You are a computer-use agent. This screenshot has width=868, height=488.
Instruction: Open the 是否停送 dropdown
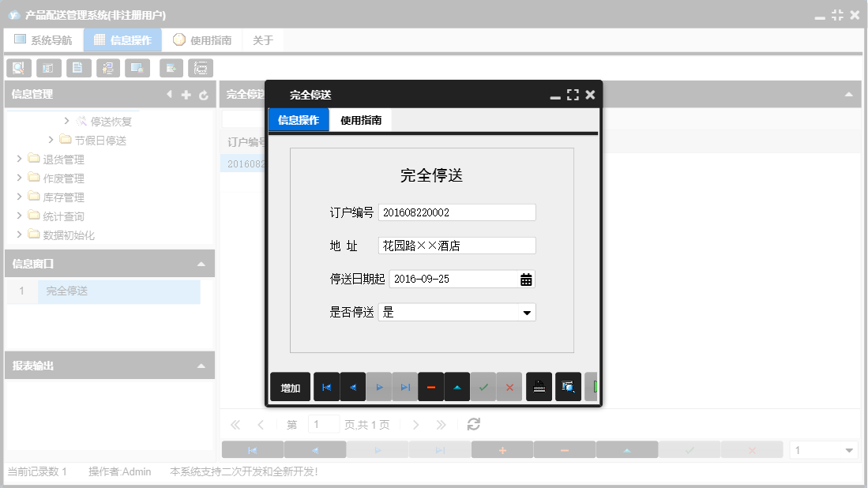[x=527, y=312]
